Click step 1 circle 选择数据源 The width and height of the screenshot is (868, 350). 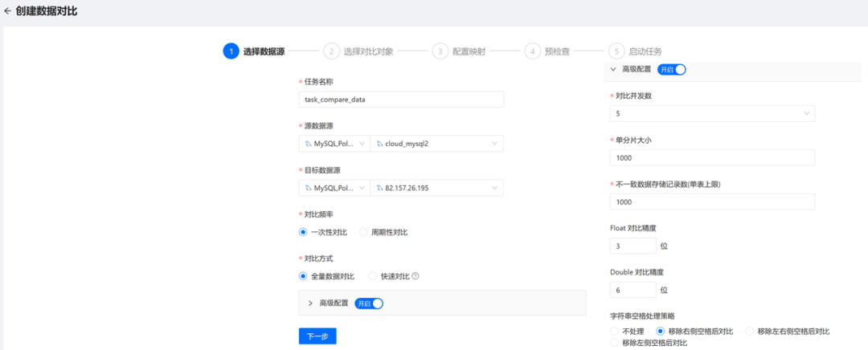[231, 51]
